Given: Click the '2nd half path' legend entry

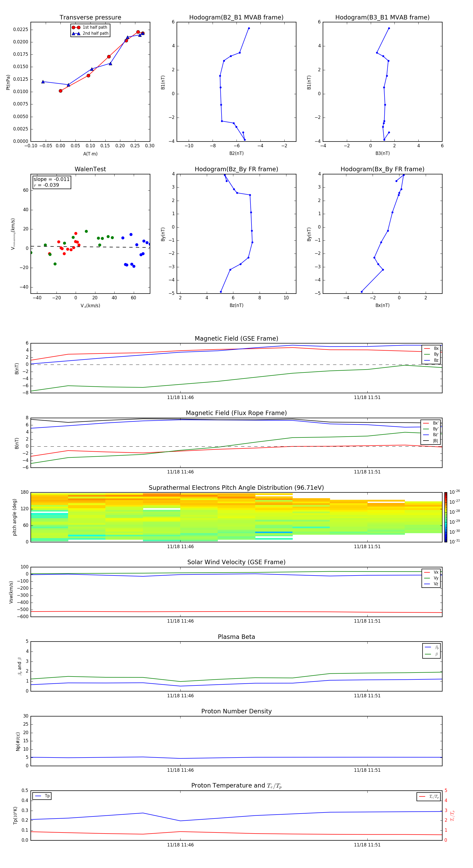Looking at the screenshot, I should coord(90,33).
